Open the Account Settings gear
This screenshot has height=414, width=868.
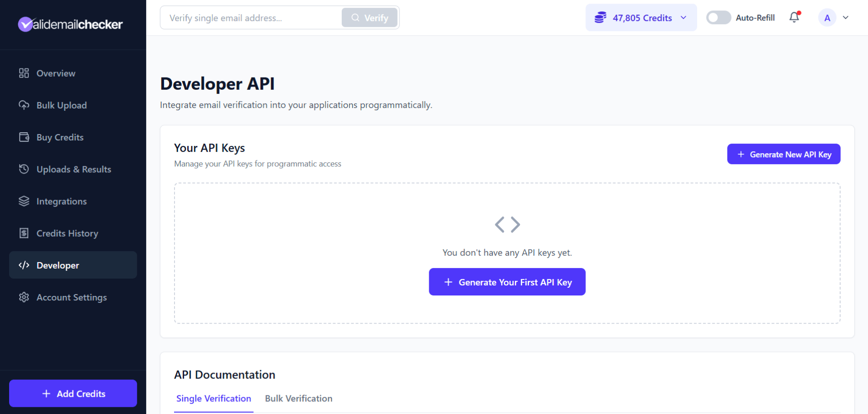24,297
